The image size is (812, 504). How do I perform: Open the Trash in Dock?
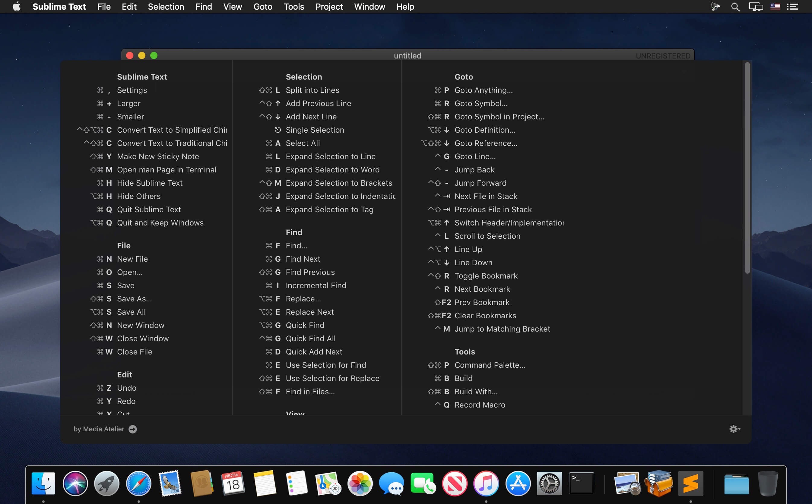click(768, 483)
